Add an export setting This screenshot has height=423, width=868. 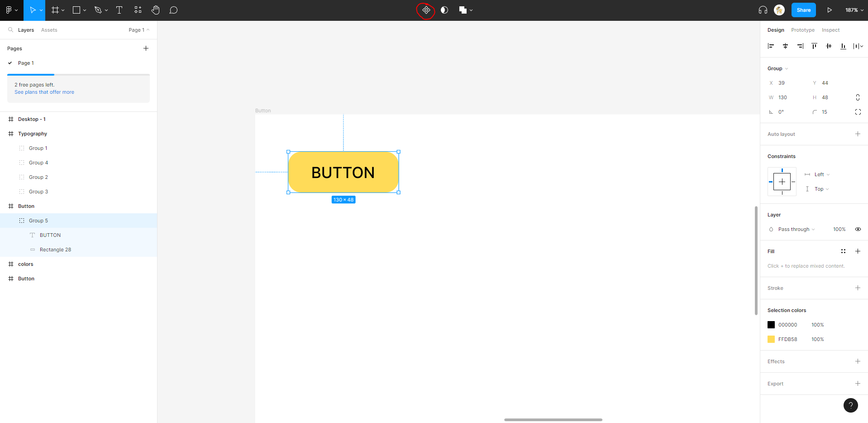858,384
